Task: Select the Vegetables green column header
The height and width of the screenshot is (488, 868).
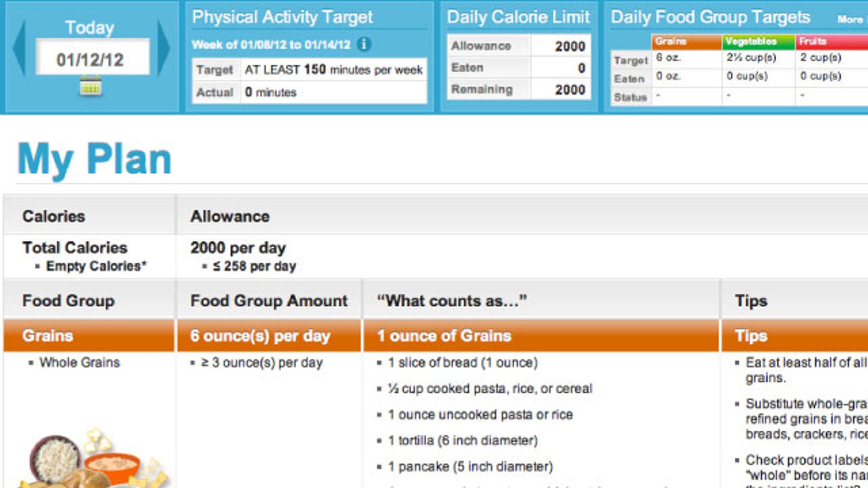Action: point(758,42)
